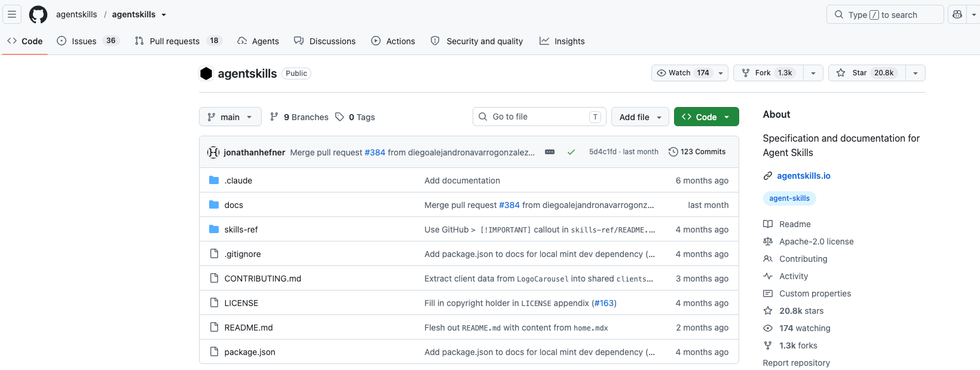980x370 pixels.
Task: Open the docs folder
Action: pyautogui.click(x=234, y=205)
